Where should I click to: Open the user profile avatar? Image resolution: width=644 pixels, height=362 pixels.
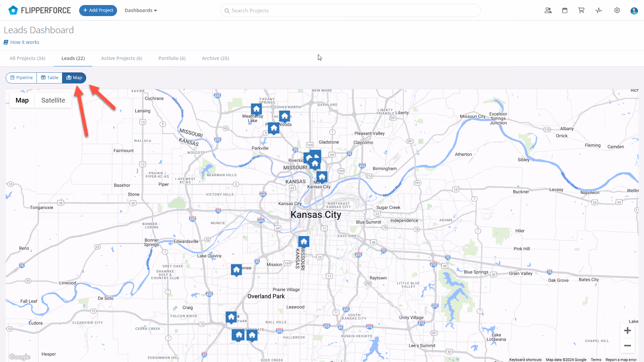point(634,11)
